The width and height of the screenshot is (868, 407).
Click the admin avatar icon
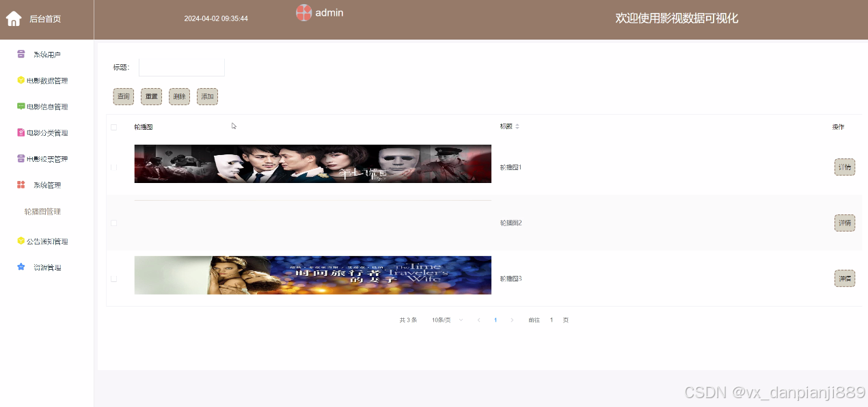(x=303, y=12)
